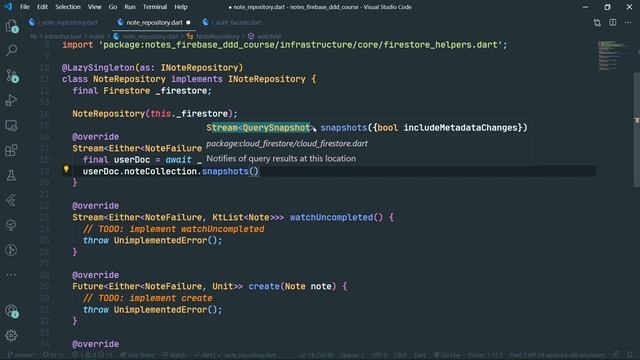This screenshot has width=640, height=360.
Task: Open the infrastructure breadcrumb dropdown
Action: (x=63, y=36)
